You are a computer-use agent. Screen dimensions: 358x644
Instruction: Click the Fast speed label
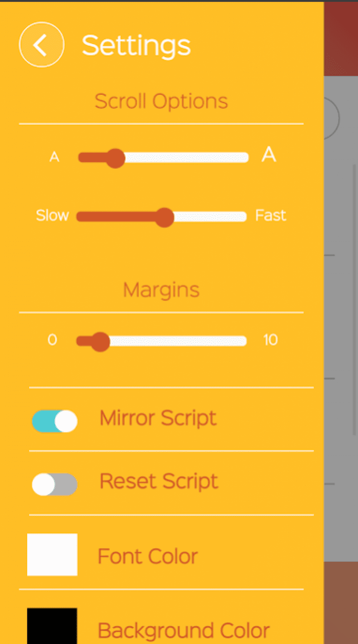[x=271, y=215]
